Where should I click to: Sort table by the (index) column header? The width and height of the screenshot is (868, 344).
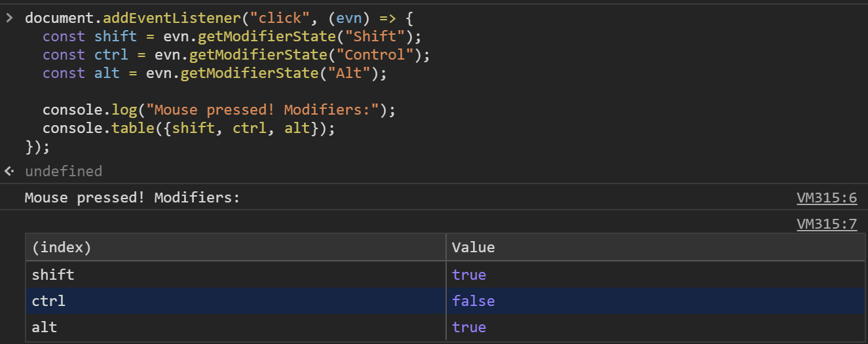[62, 247]
